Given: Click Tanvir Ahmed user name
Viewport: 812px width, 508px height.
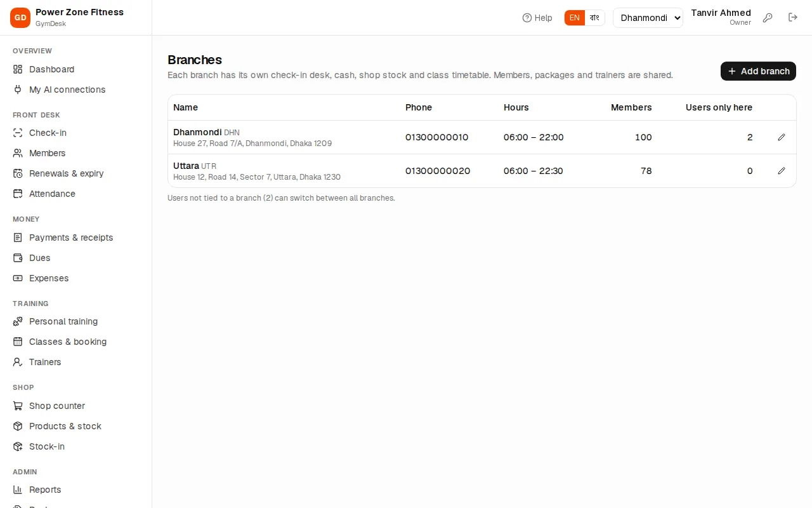Looking at the screenshot, I should click(x=721, y=13).
